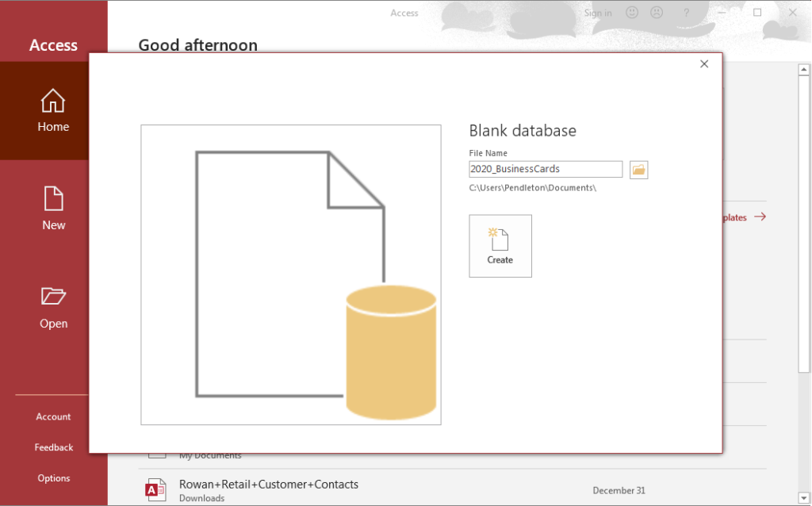Open Feedback from the sidebar
Viewport: 812px width, 506px height.
(x=53, y=447)
